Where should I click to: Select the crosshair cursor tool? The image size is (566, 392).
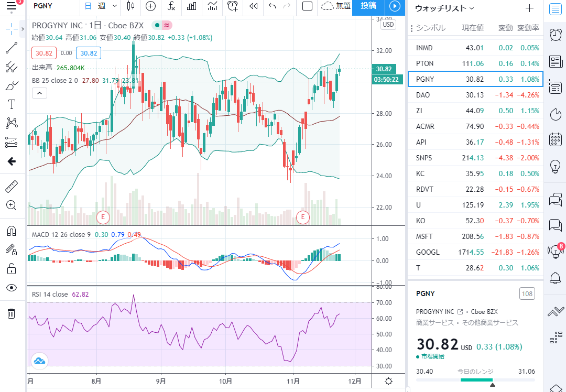pyautogui.click(x=12, y=29)
